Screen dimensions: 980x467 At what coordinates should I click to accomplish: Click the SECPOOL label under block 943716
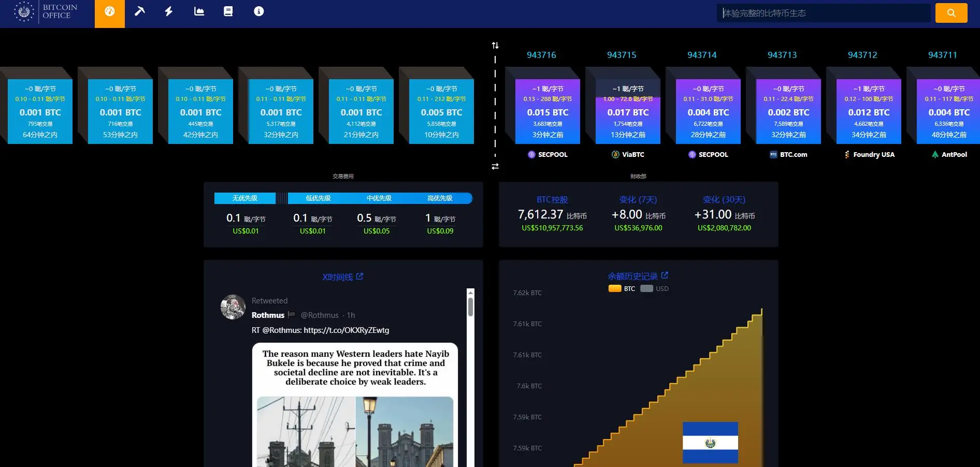pyautogui.click(x=553, y=154)
